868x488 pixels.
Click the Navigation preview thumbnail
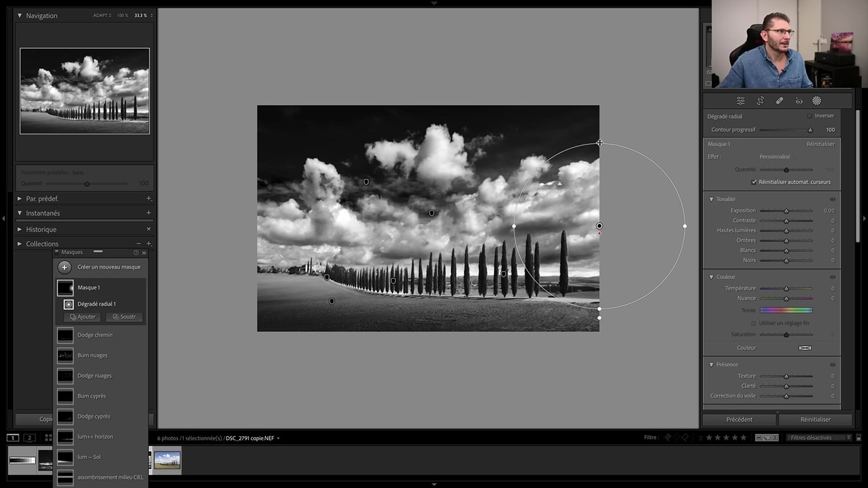click(85, 91)
